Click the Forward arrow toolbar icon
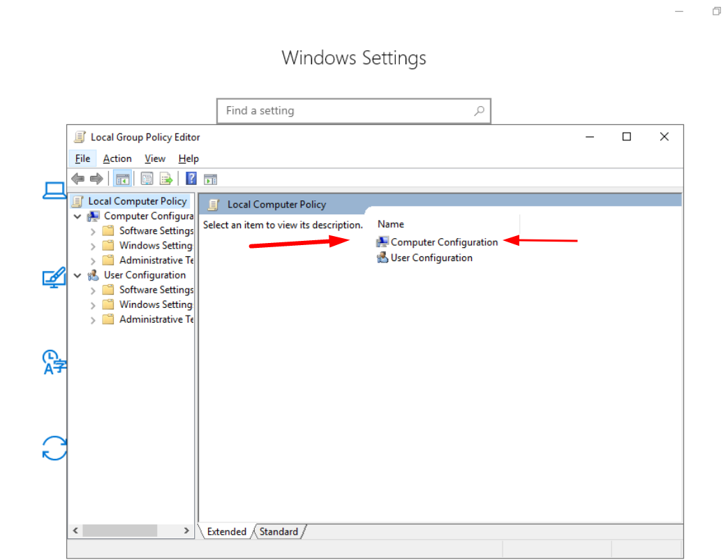Screen dimensions: 728x560 pos(96,179)
